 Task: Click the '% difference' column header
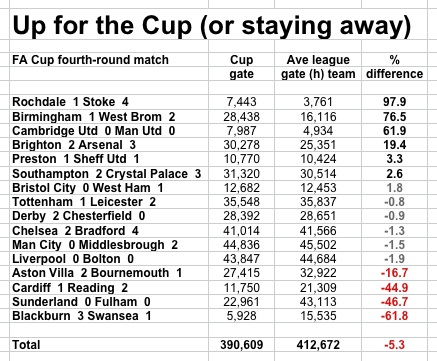coord(394,67)
